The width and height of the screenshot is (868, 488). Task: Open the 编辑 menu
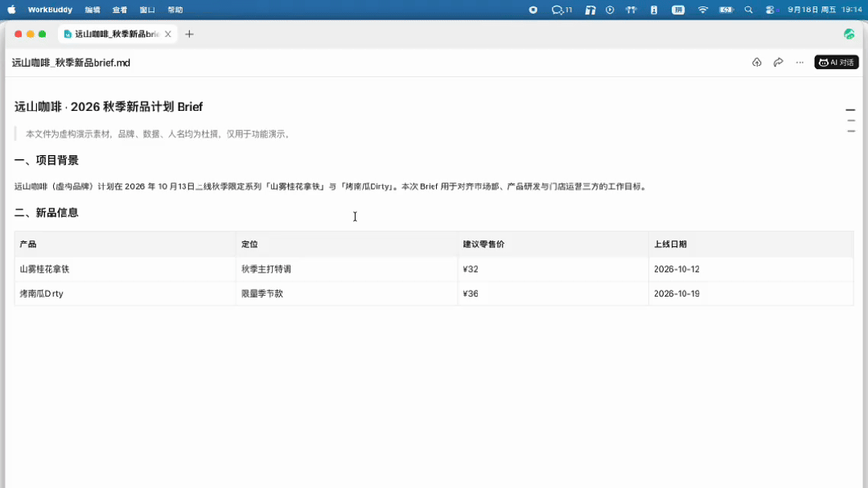(x=93, y=10)
